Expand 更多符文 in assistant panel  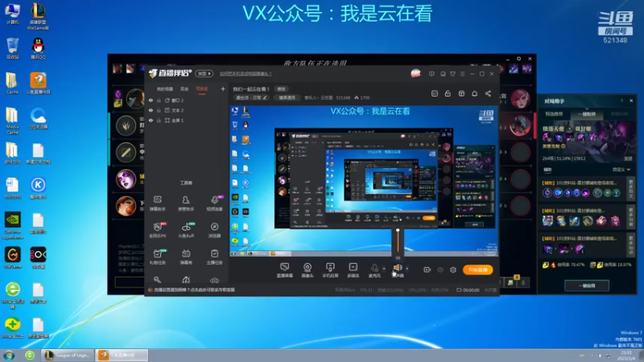coord(631,189)
